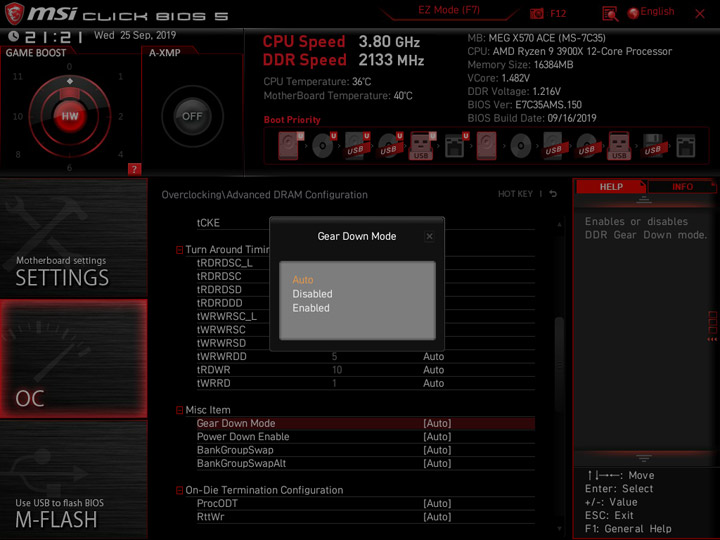Click the tWRWRDD Auto field
This screenshot has width=720, height=540.
pos(433,356)
